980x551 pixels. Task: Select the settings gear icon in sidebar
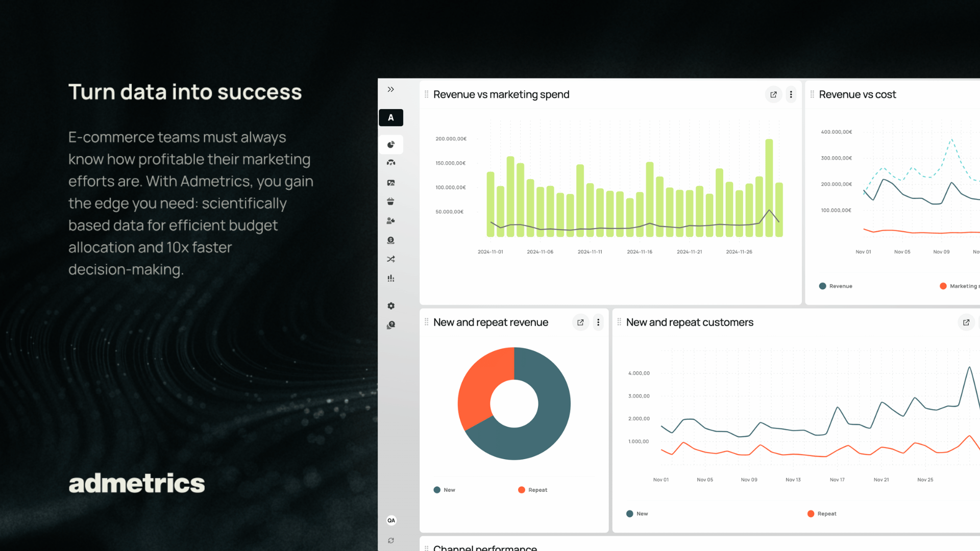pyautogui.click(x=390, y=306)
